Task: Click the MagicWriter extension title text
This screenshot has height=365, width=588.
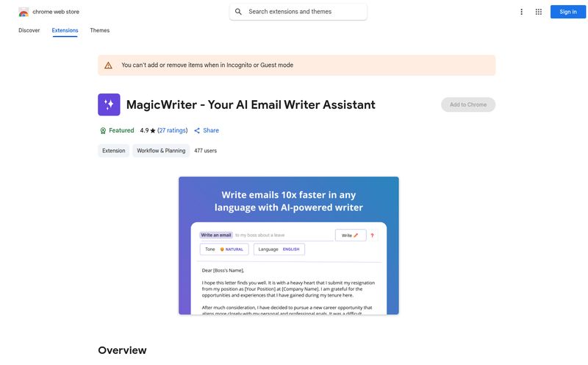Action: (x=251, y=104)
